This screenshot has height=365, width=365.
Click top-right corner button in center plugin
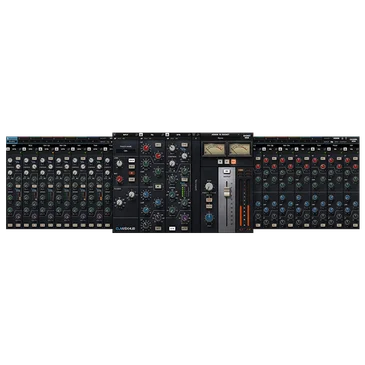247,136
